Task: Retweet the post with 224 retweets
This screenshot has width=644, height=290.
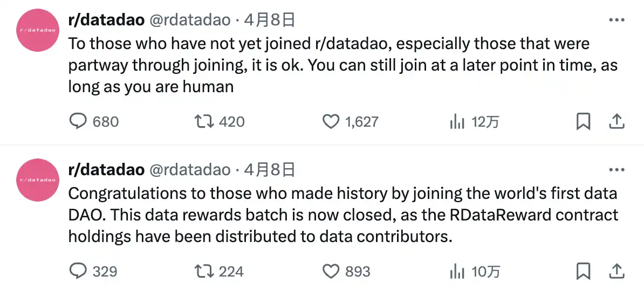Action: [203, 271]
